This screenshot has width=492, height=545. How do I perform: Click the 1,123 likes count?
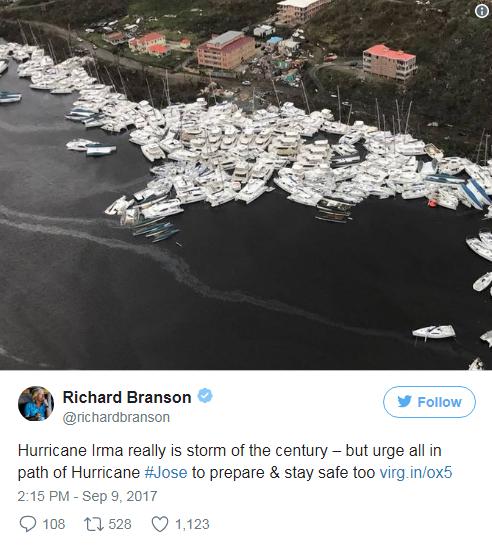[x=192, y=524]
